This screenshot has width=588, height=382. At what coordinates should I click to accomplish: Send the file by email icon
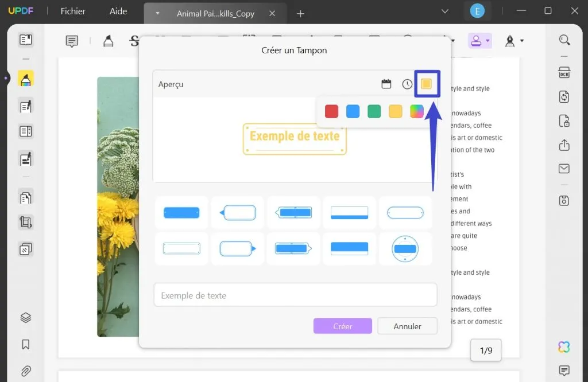[564, 169]
